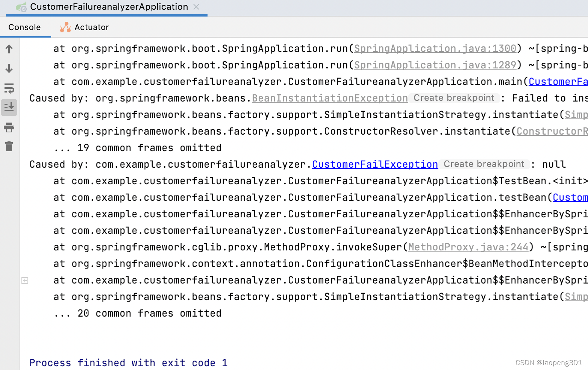
Task: Click the 'null' exception message text
Action: tap(554, 164)
